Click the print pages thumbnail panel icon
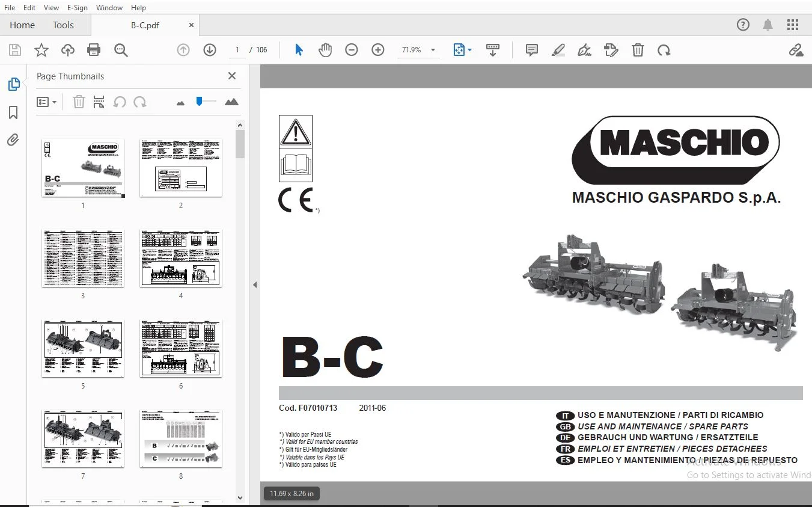 (99, 102)
